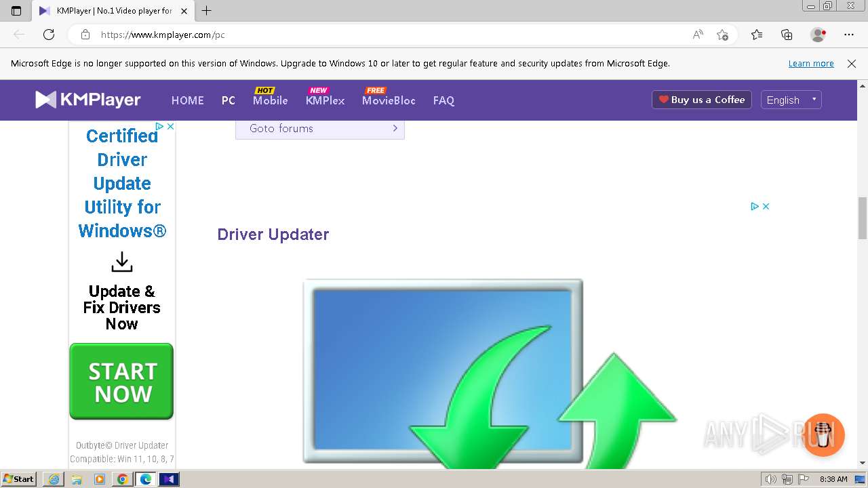Click the Action Center flag tray icon
The image size is (868, 488).
click(804, 479)
